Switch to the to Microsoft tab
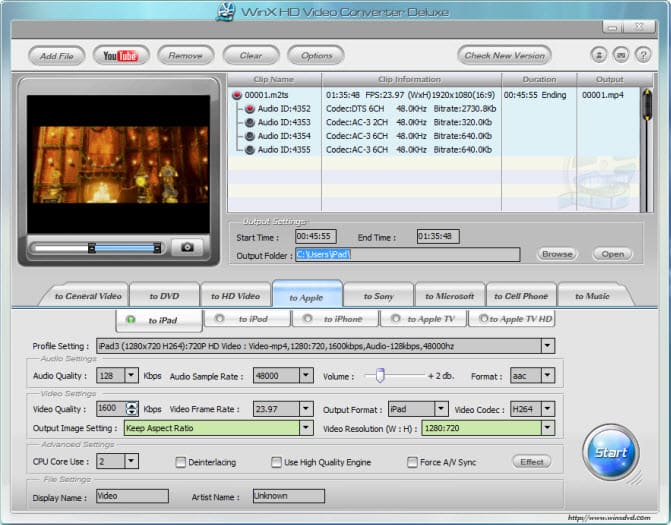This screenshot has width=671, height=525. 450,296
